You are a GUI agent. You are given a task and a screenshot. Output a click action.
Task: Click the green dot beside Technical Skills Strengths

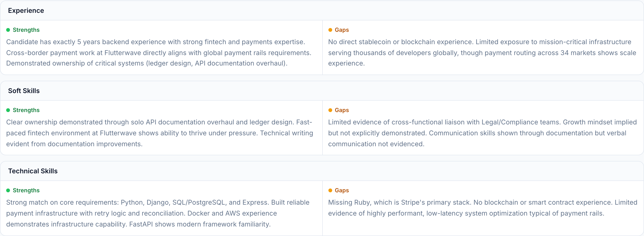(x=8, y=190)
